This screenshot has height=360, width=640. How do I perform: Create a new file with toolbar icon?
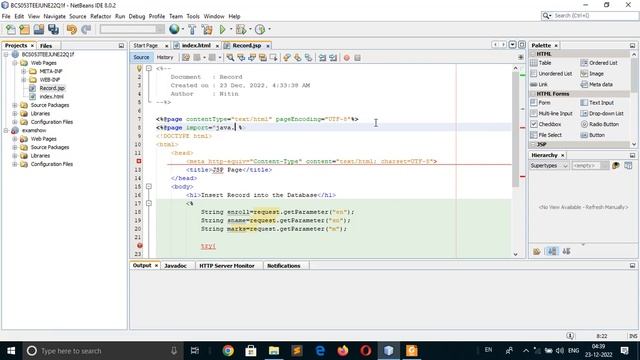[11, 29]
